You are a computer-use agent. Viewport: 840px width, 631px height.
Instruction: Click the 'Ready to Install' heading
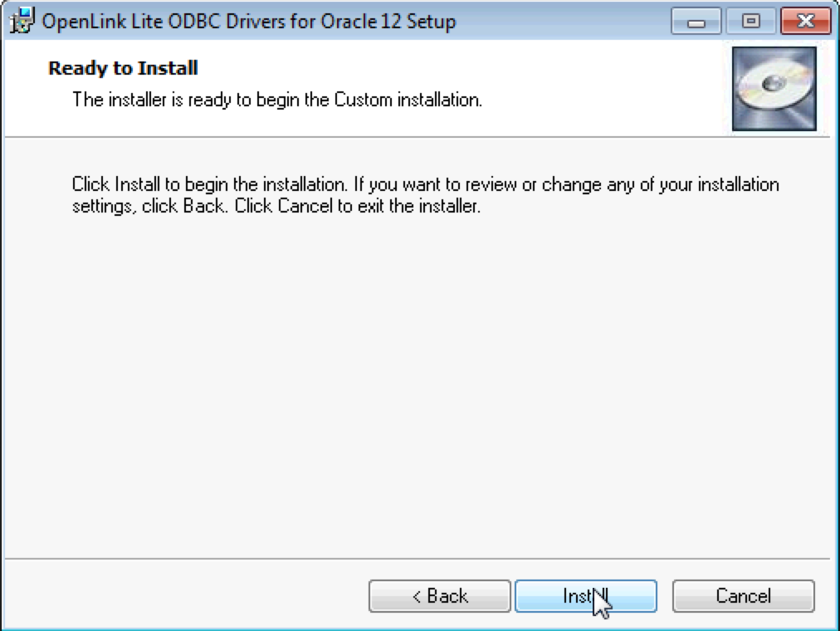click(x=123, y=68)
